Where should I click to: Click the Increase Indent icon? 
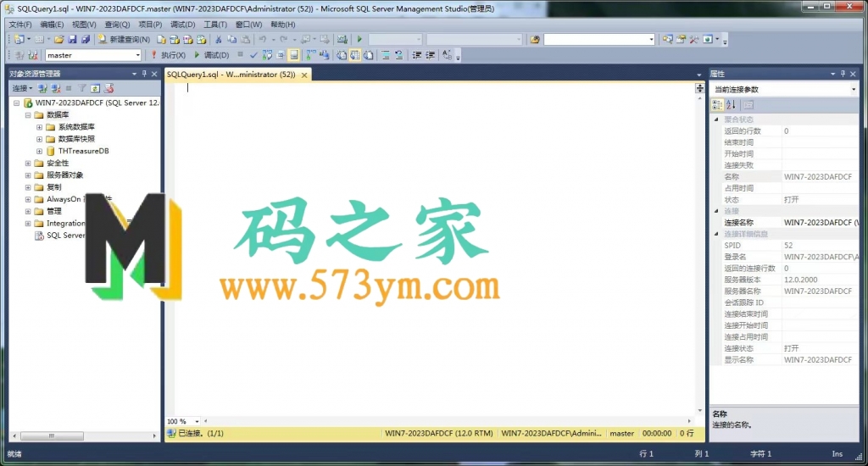pos(430,55)
